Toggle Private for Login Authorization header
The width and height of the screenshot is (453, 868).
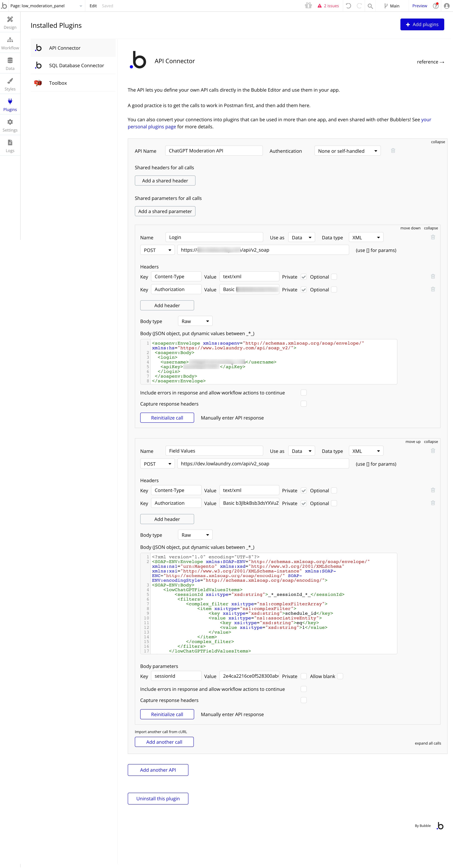(304, 290)
